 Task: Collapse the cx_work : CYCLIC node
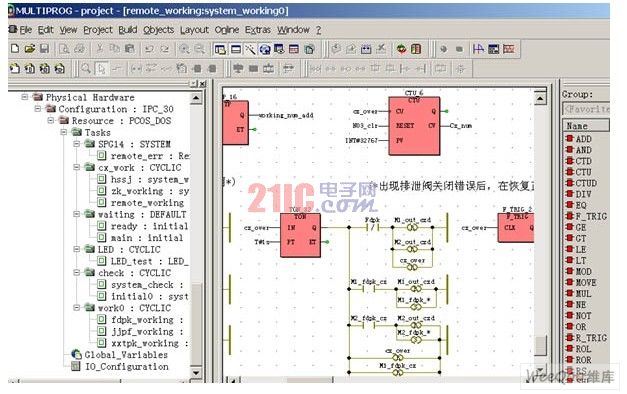(77, 167)
